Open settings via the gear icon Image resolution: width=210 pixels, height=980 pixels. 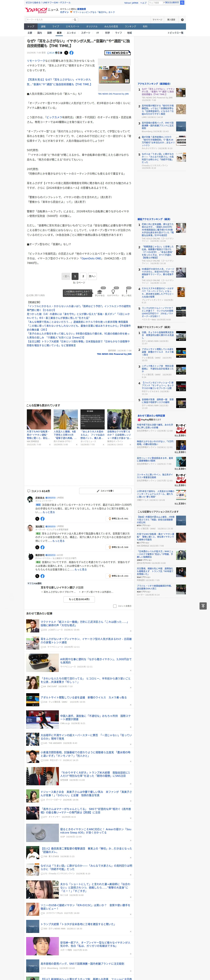182,20
